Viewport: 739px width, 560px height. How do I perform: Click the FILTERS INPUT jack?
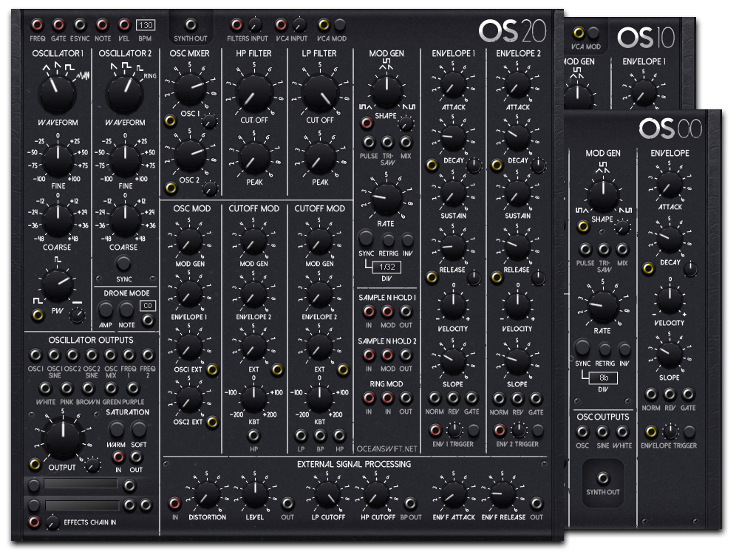[x=236, y=24]
